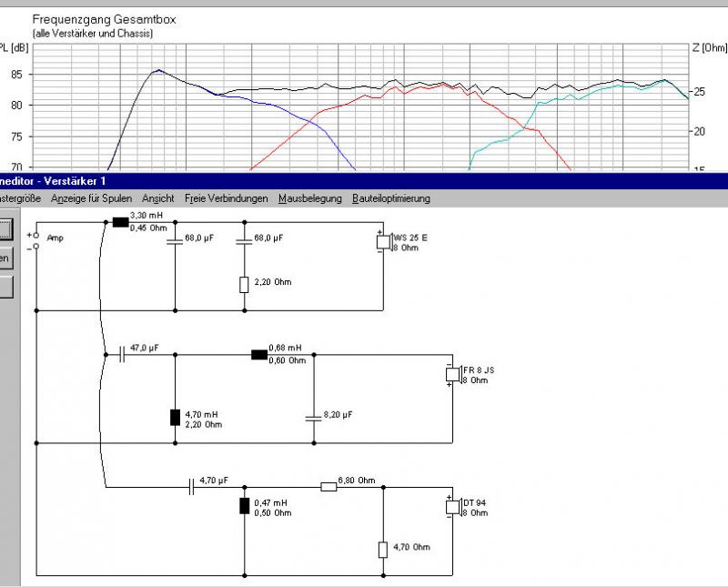Select the 4,70 Ohm tweeter parallel resistor

pos(382,549)
